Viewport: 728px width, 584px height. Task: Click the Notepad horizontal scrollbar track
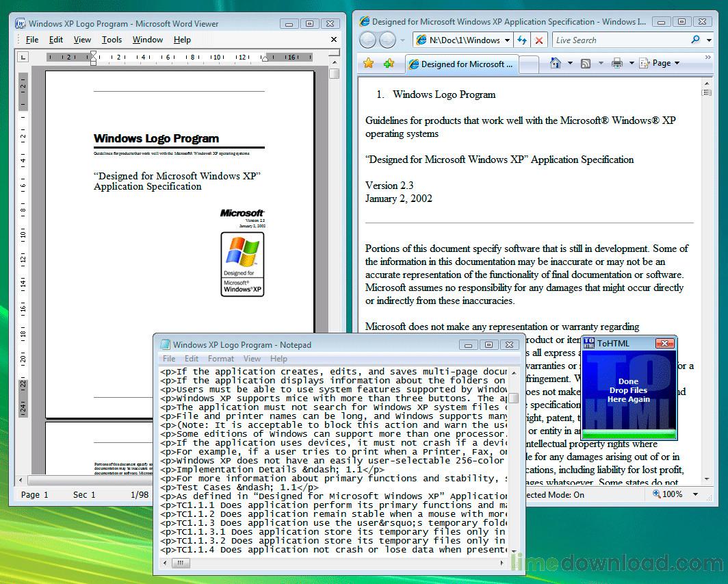(342, 563)
